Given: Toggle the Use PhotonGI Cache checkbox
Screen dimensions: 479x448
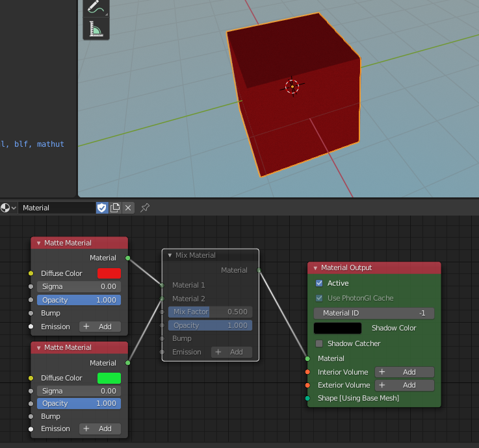Looking at the screenshot, I should [319, 298].
